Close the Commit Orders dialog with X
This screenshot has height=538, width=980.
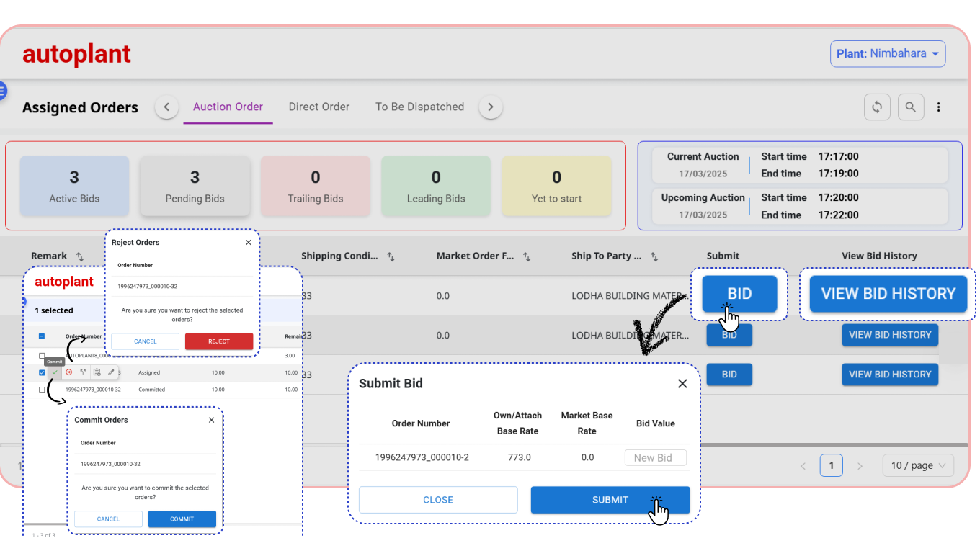click(x=211, y=420)
